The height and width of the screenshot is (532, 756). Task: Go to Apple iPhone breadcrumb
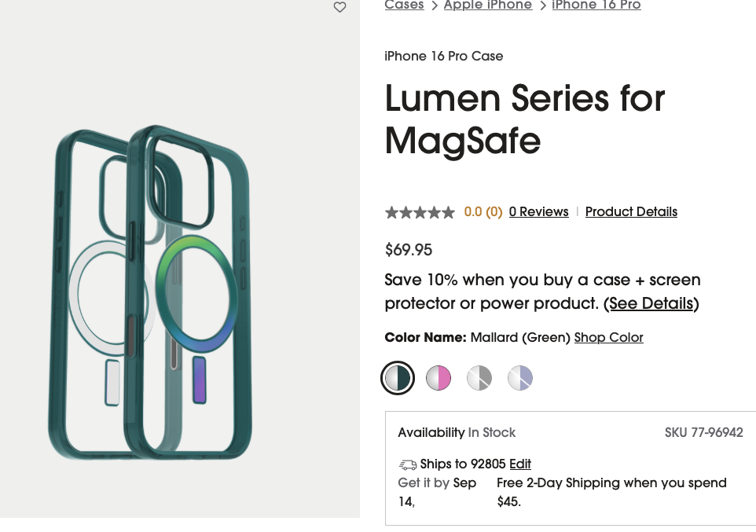coord(487,6)
